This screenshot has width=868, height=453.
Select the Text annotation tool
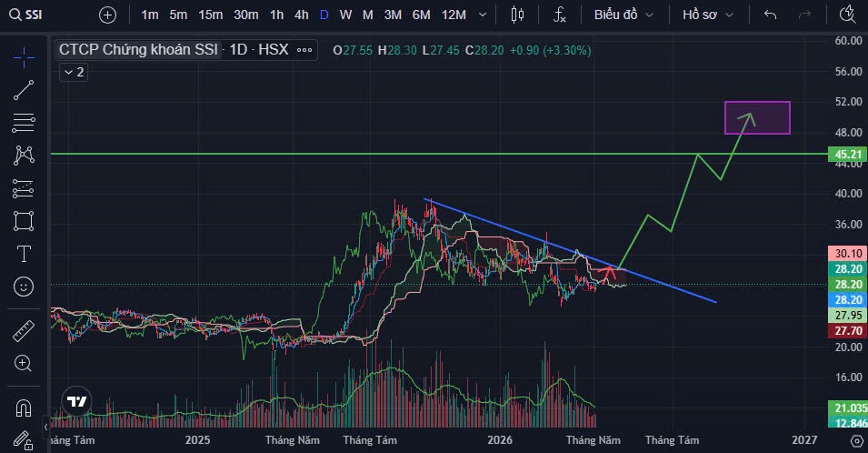point(24,254)
